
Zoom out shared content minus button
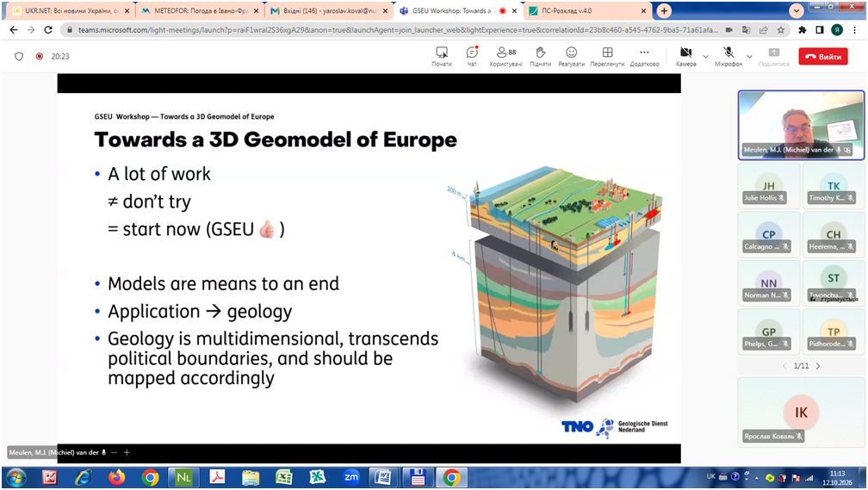pos(114,452)
